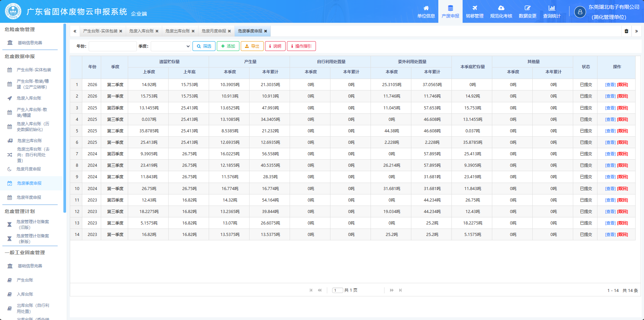Open 危废管理计划备案(旧版) in sidebar
This screenshot has height=320, width=644.
point(33,224)
